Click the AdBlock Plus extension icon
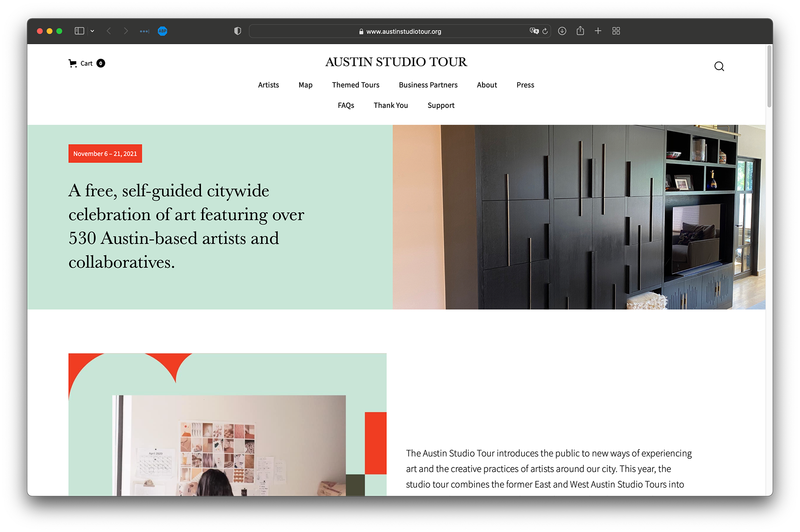This screenshot has width=800, height=532. 162,31
